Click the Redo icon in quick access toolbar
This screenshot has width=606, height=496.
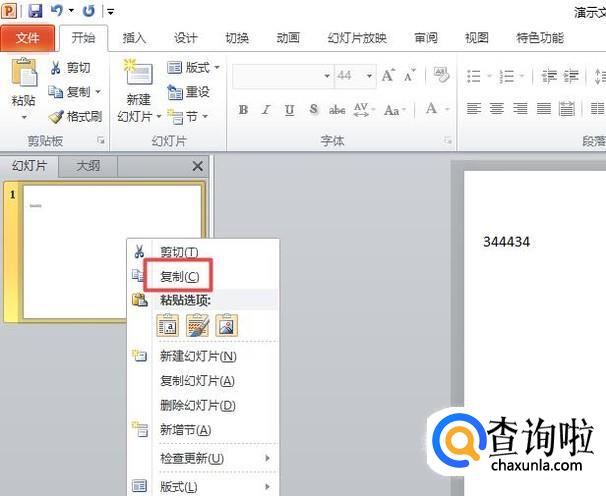pos(89,11)
